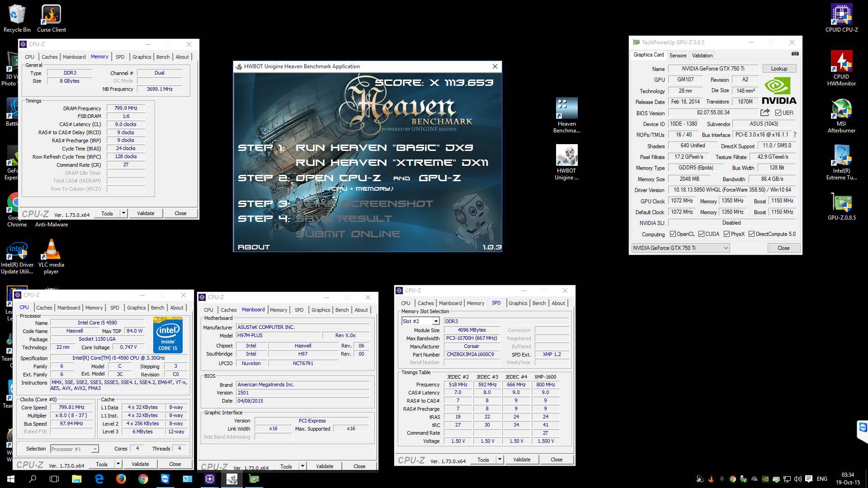Click Validate in CPU-Z Memory window
The width and height of the screenshot is (868, 488).
[146, 213]
